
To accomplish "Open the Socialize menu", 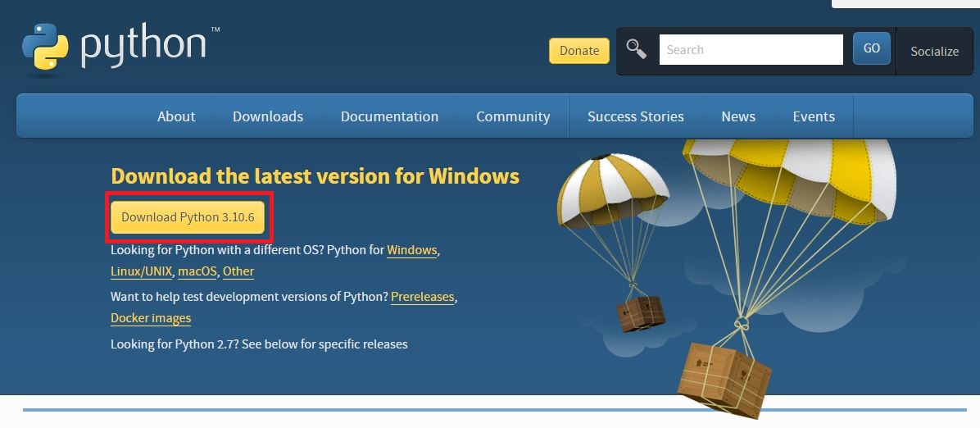I will (x=934, y=51).
